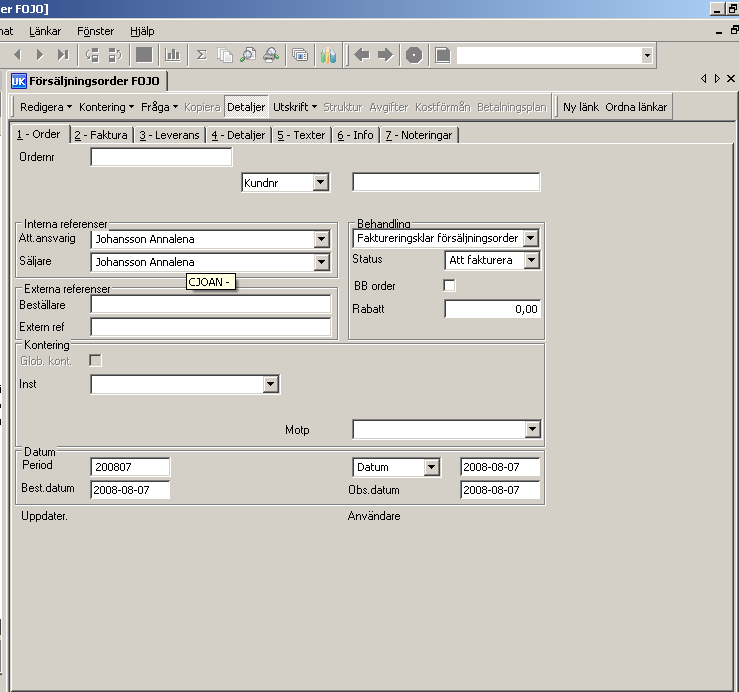Screen dimensions: 739x692
Task: Click the Detaljer toolbar button
Action: [246, 107]
